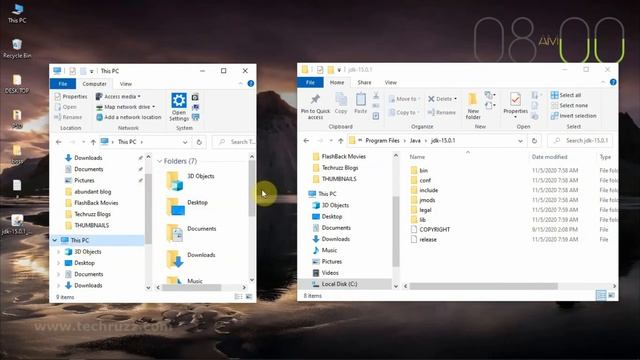640x360 pixels.
Task: Open jdk-15.0.1 installer desktop icon
Action: tap(17, 225)
